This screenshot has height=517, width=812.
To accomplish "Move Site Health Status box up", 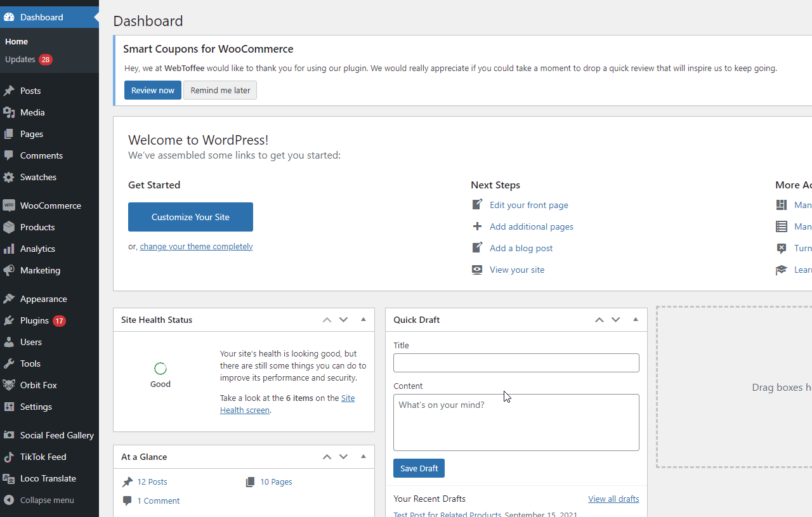I will tap(327, 320).
